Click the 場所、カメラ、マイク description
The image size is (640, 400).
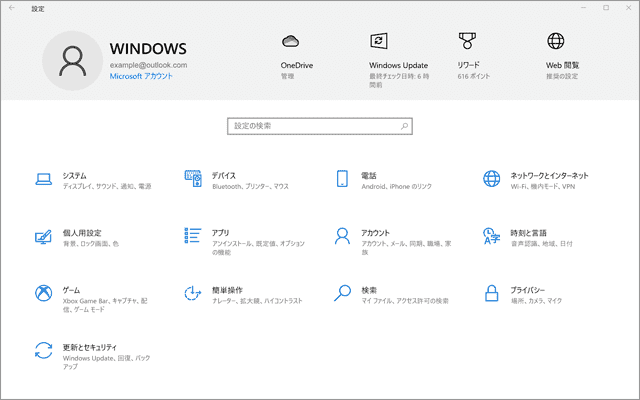tap(536, 301)
